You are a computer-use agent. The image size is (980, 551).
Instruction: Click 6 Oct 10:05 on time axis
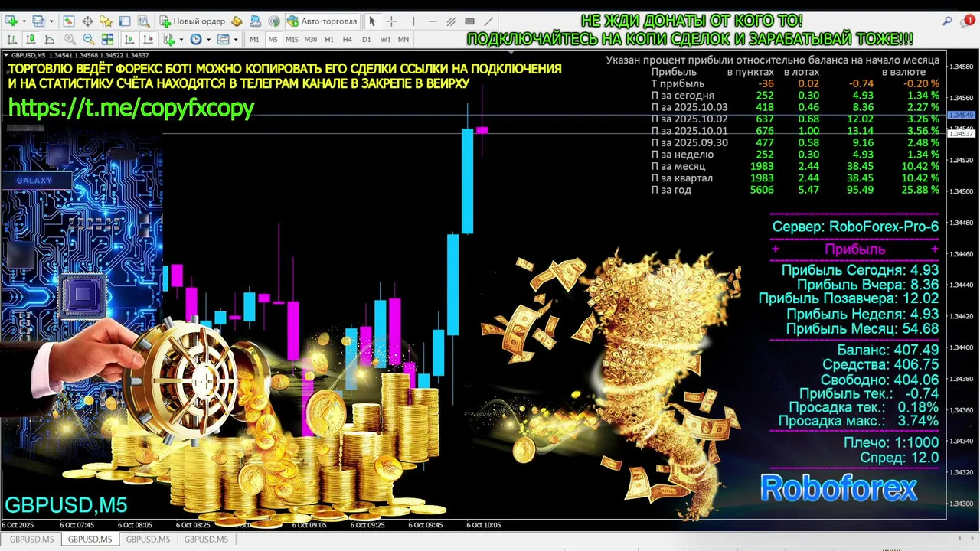click(x=484, y=525)
